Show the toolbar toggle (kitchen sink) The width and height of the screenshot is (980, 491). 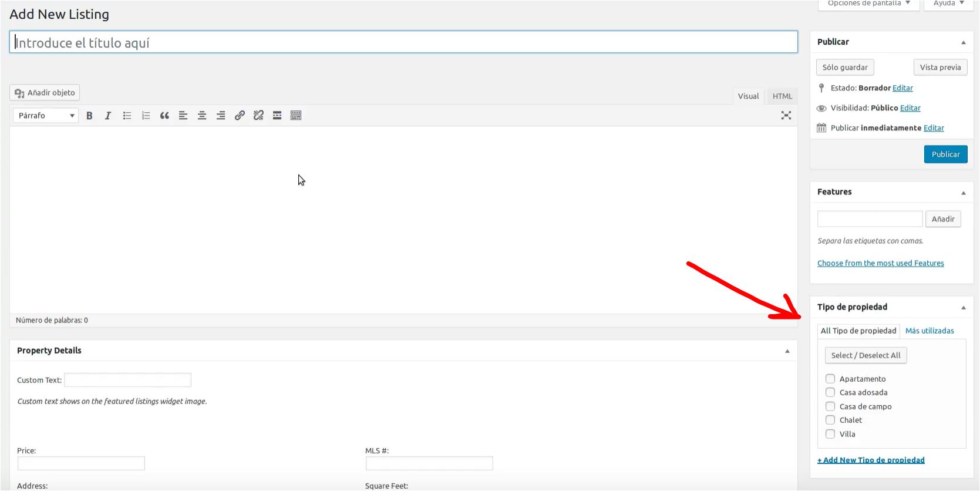coord(296,116)
